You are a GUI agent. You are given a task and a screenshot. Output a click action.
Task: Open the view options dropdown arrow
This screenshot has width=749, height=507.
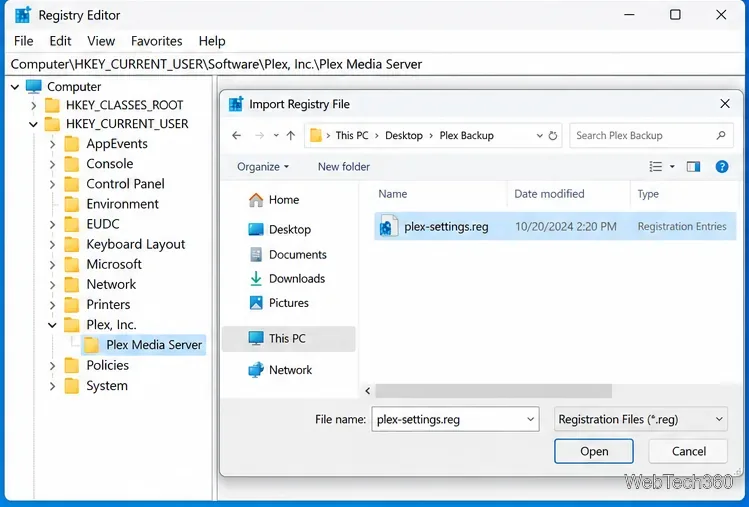point(672,167)
